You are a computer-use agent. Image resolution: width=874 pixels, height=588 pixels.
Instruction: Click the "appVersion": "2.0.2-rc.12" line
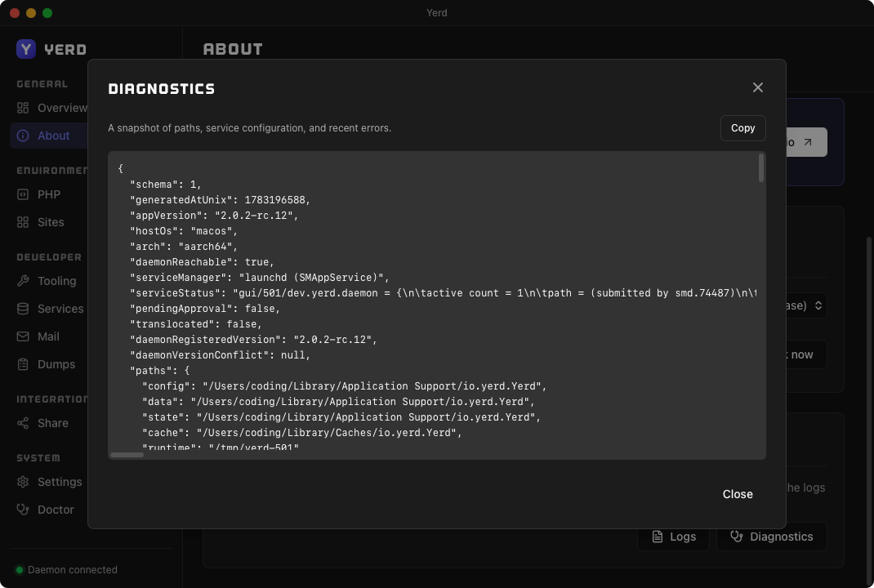point(214,215)
